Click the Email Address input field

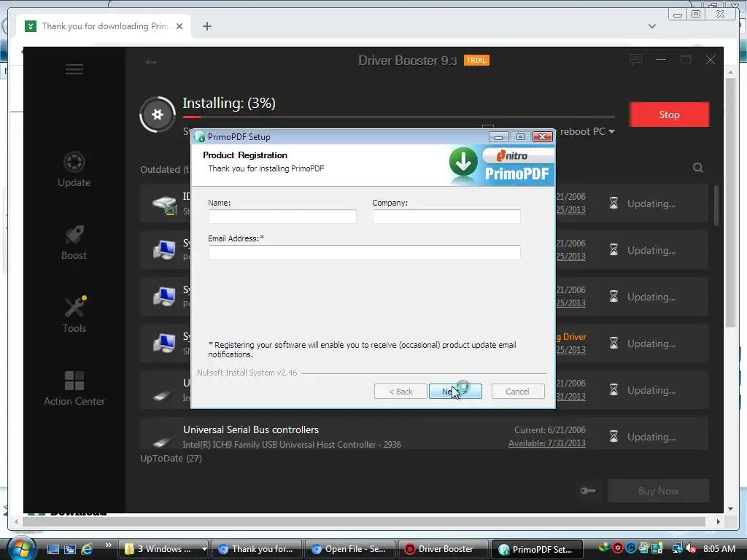pyautogui.click(x=365, y=252)
